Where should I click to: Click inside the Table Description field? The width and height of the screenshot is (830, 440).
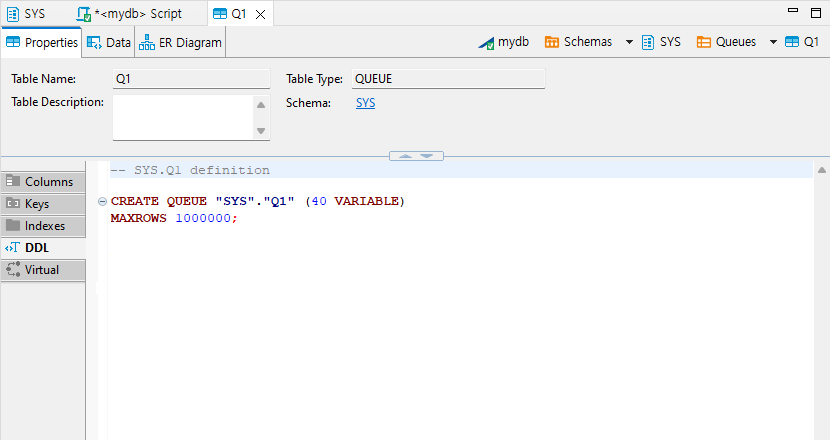point(182,117)
